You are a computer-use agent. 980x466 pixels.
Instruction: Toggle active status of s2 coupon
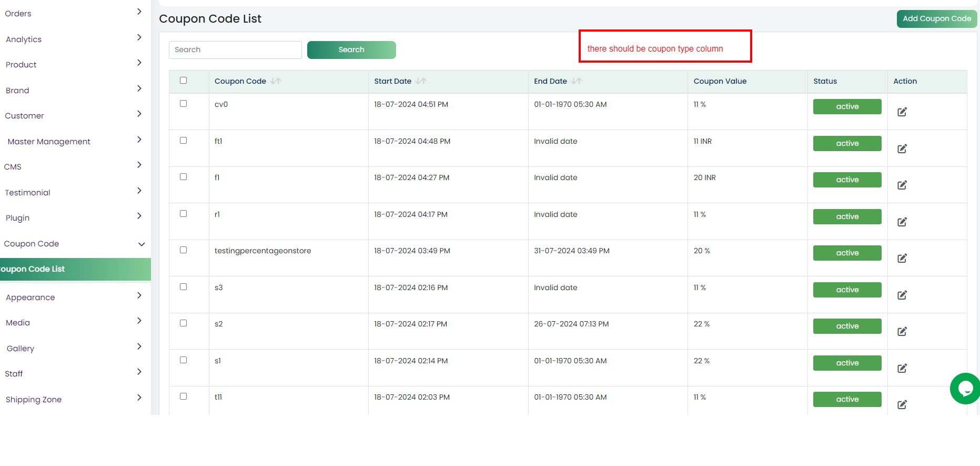pyautogui.click(x=847, y=326)
